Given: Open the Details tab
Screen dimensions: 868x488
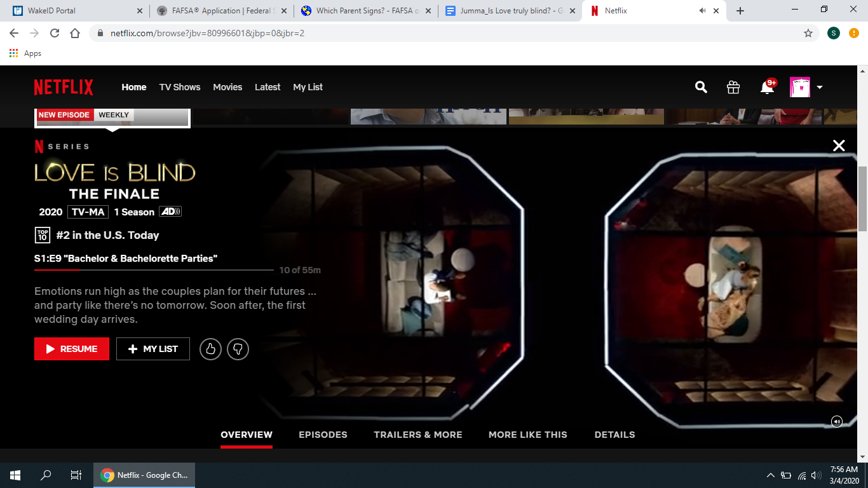Looking at the screenshot, I should click(614, 435).
